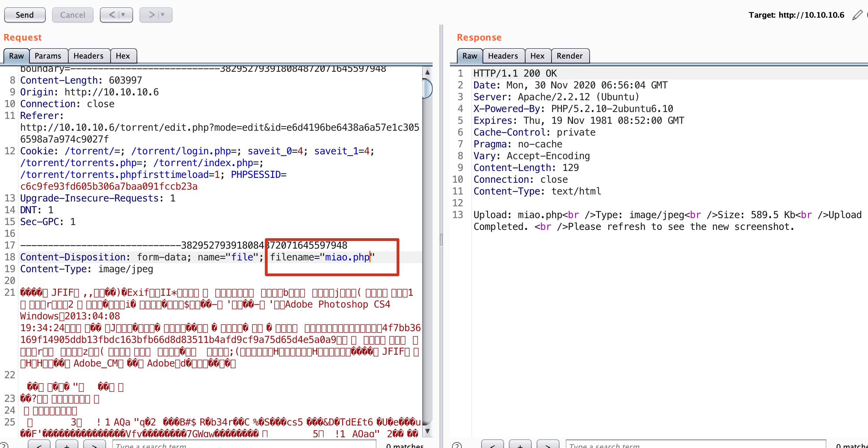Go back to previous request in history
868x448 pixels.
[x=112, y=15]
